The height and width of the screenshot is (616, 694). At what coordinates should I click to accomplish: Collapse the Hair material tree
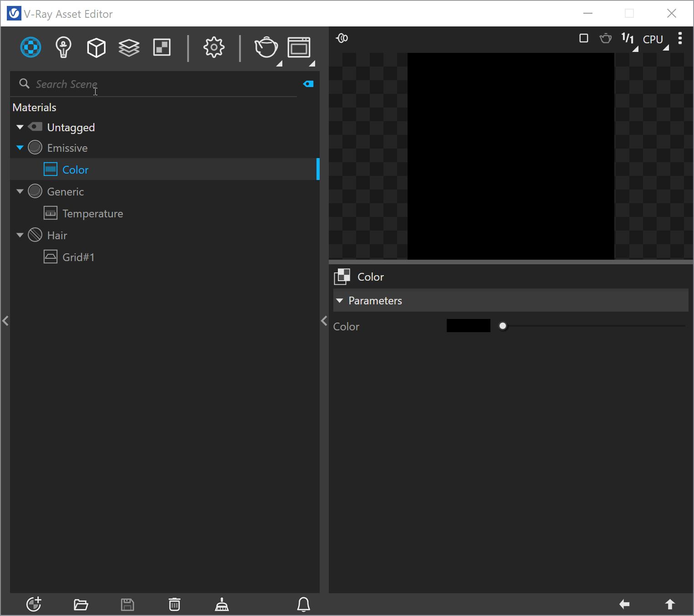tap(20, 235)
